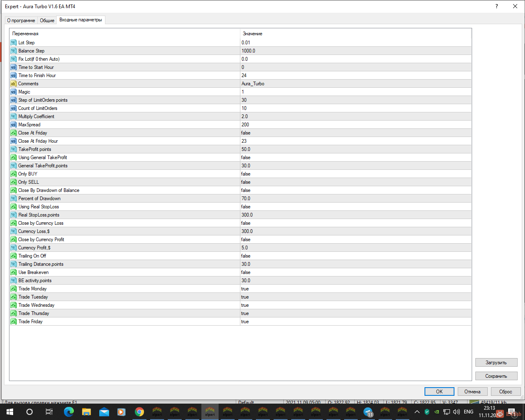525x420 pixels.
Task: Select the Close By Drawdown of Balance value
Action: [x=246, y=190]
